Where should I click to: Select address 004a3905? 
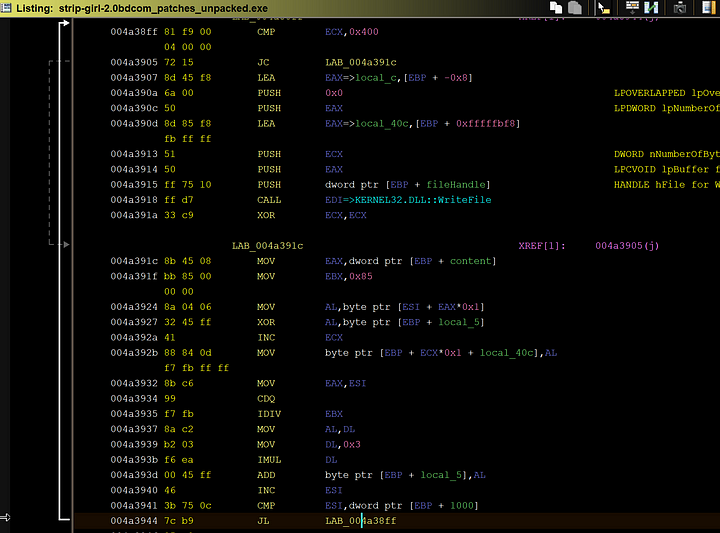point(134,62)
